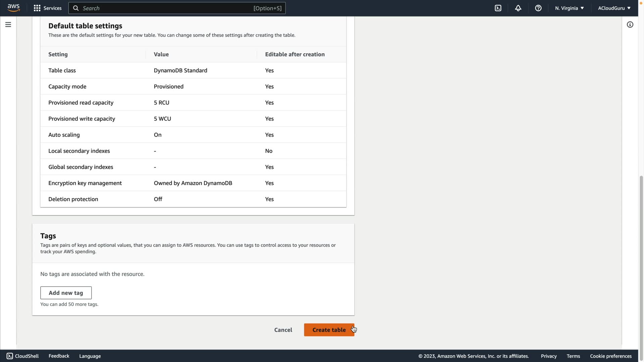
Task: Open the Services grid menu
Action: point(48,8)
